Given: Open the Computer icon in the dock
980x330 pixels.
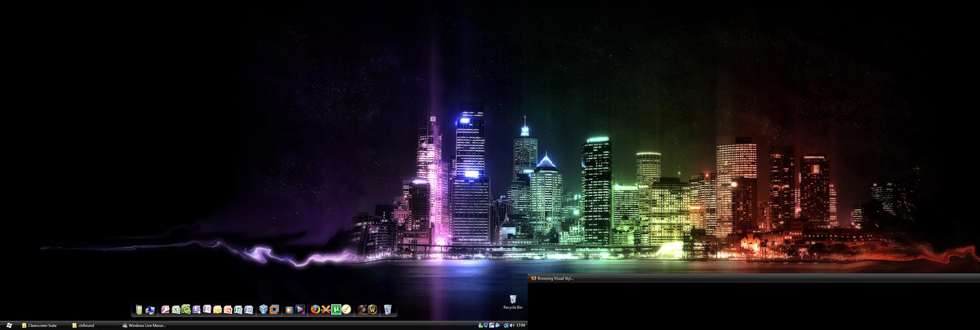Looking at the screenshot, I should click(150, 310).
